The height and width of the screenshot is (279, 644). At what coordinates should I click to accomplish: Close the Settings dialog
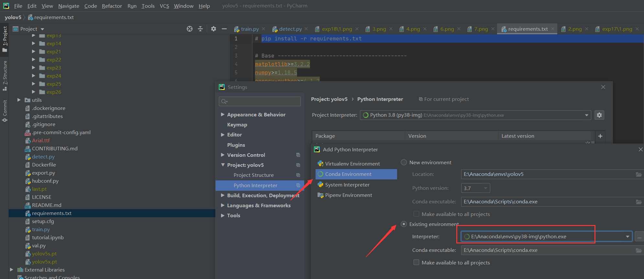coord(603,87)
